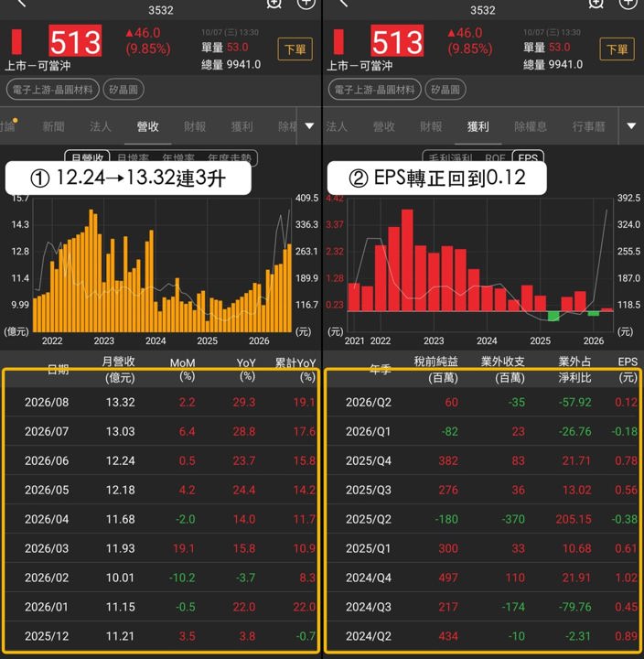Select the 2024/Q4 earnings row
644x659 pixels.
[483, 578]
